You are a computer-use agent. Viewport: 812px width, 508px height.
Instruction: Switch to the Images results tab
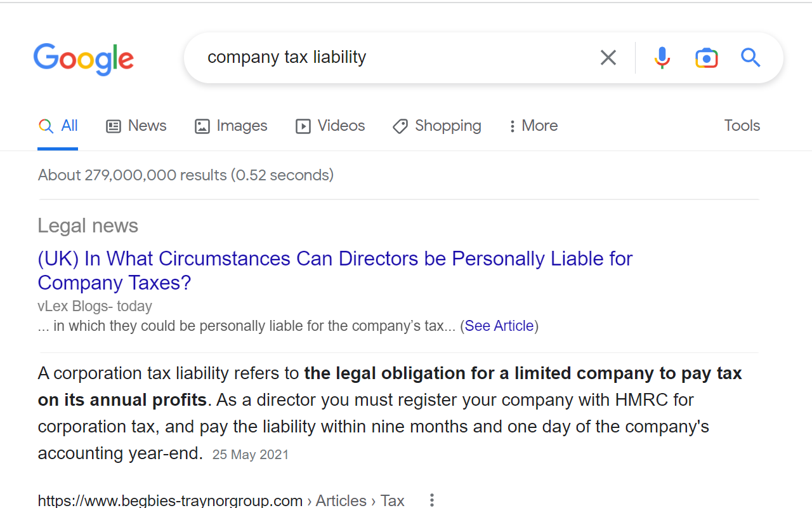(231, 126)
